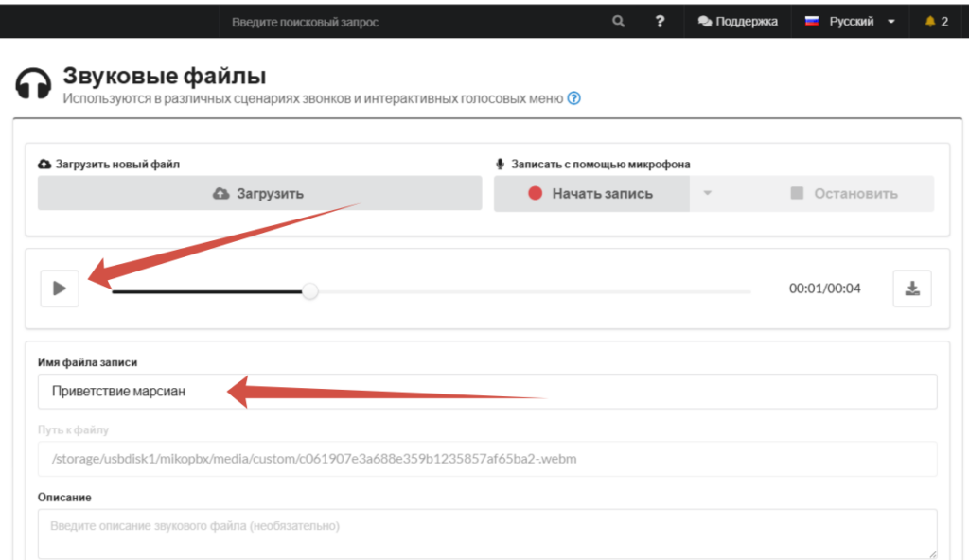Click the Russian flag icon
The height and width of the screenshot is (560, 969).
(x=811, y=21)
